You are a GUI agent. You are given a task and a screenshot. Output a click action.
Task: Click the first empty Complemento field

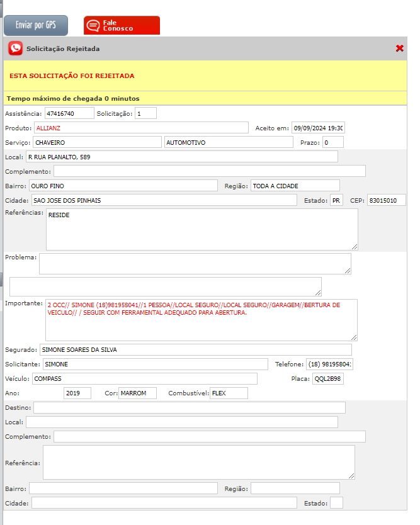tap(210, 171)
